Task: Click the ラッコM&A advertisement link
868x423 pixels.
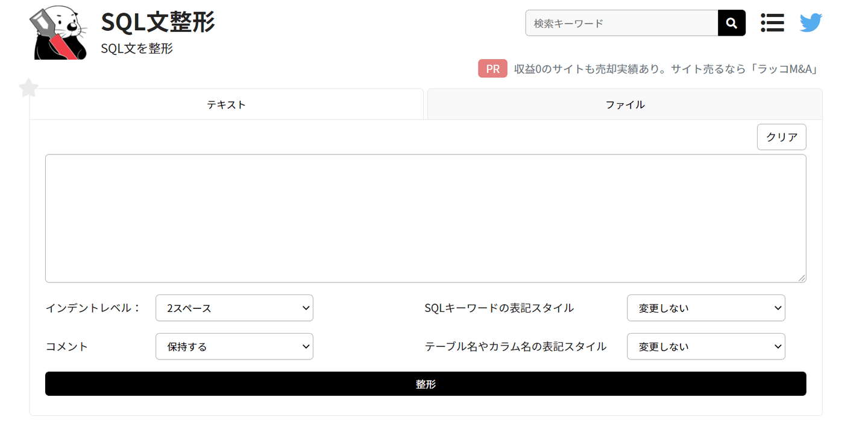Action: (665, 69)
